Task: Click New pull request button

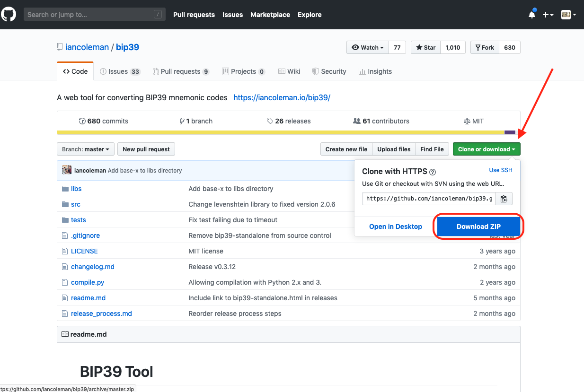Action: coord(146,149)
